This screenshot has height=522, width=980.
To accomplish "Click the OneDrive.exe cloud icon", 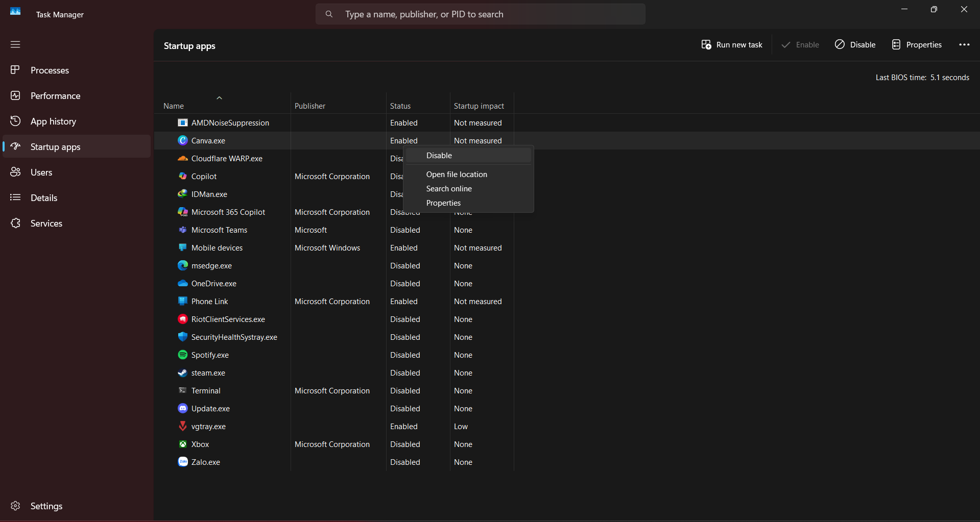I will coord(183,283).
